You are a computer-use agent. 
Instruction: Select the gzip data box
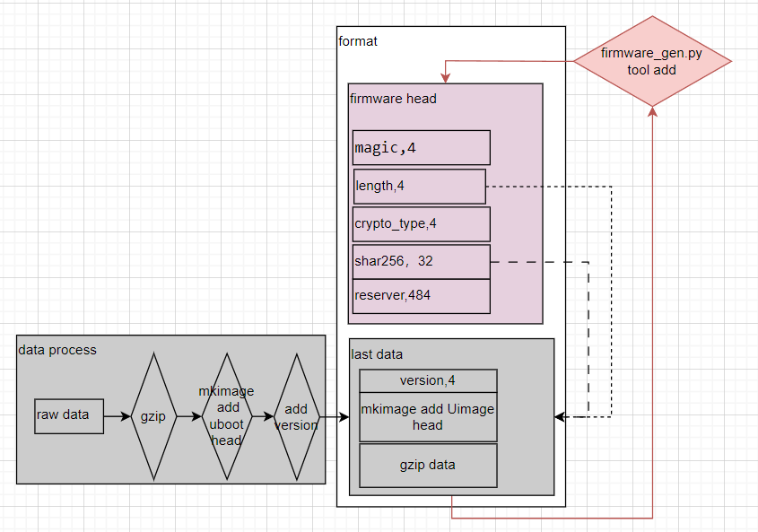coord(428,465)
